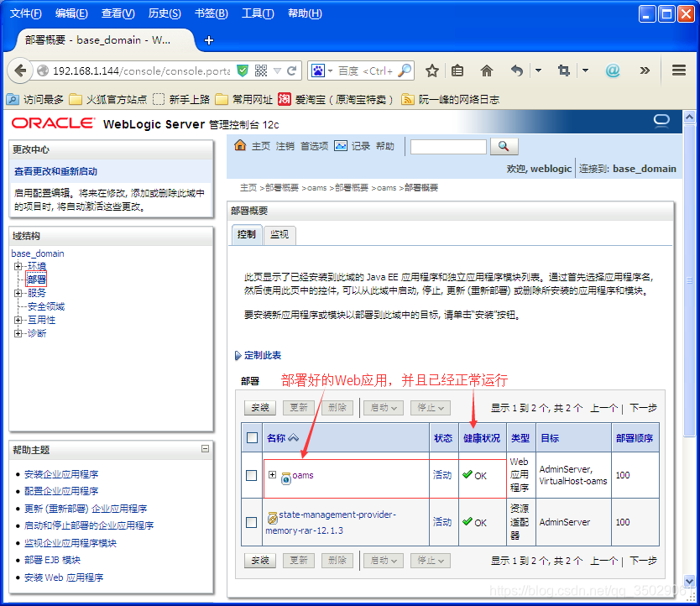Click the browser home icon
The width and height of the screenshot is (700, 606).
click(487, 71)
